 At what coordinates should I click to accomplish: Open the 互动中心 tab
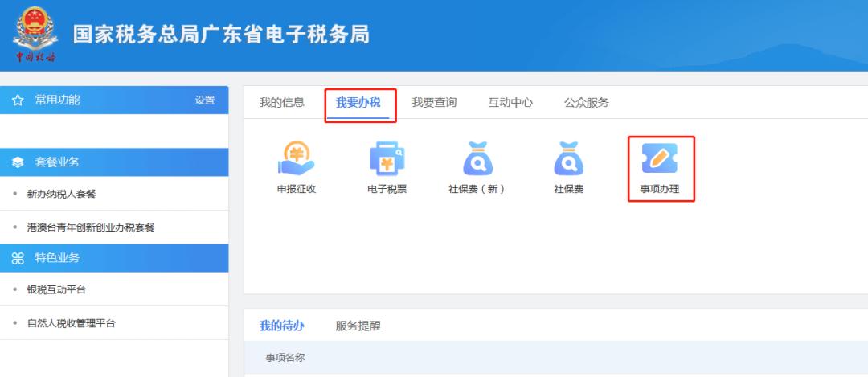click(510, 102)
